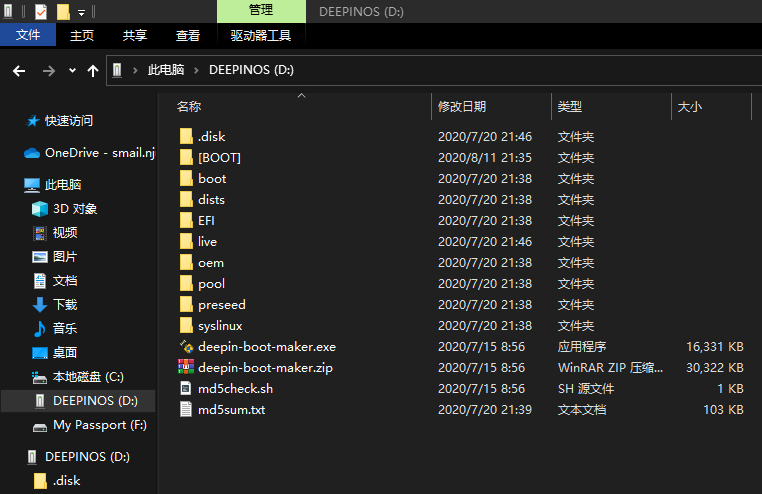Open the 文件 menu
Viewport: 762px width, 494px height.
tap(28, 35)
